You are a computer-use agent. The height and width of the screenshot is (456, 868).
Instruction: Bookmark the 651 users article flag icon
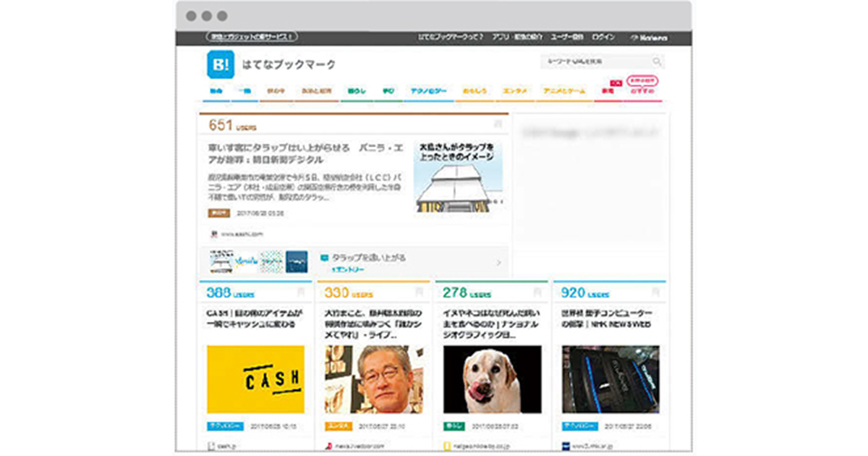pyautogui.click(x=498, y=124)
